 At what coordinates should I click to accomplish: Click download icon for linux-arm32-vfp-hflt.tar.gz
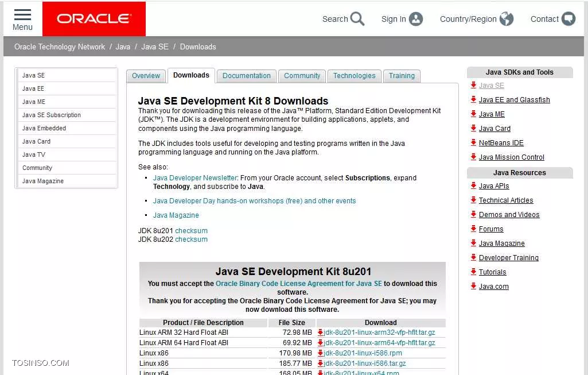point(320,332)
